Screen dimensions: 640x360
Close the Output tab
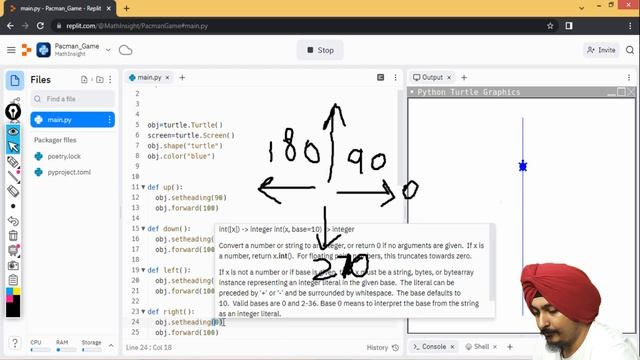pos(449,78)
